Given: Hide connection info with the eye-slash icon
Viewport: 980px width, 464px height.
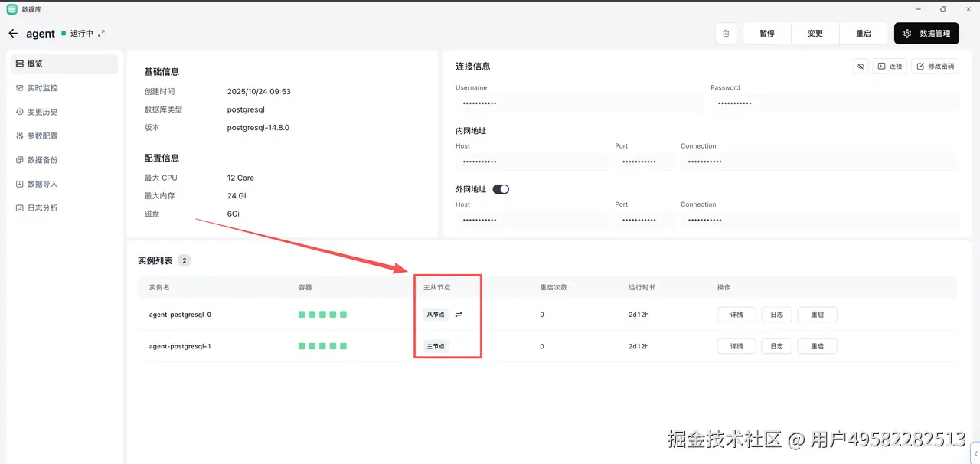Looking at the screenshot, I should click(861, 67).
